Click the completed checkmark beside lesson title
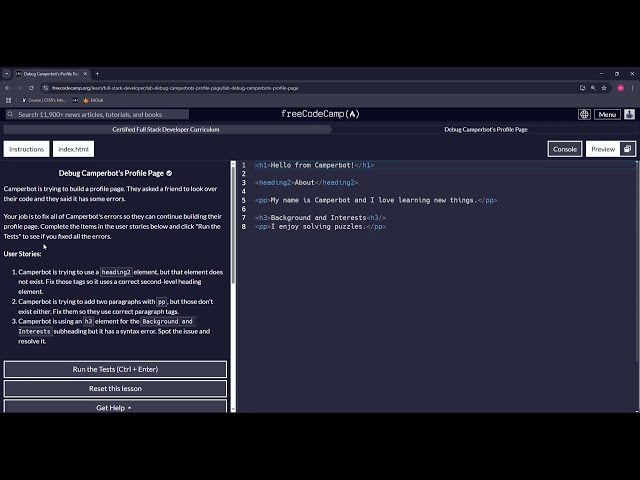The width and height of the screenshot is (640, 480). point(169,173)
